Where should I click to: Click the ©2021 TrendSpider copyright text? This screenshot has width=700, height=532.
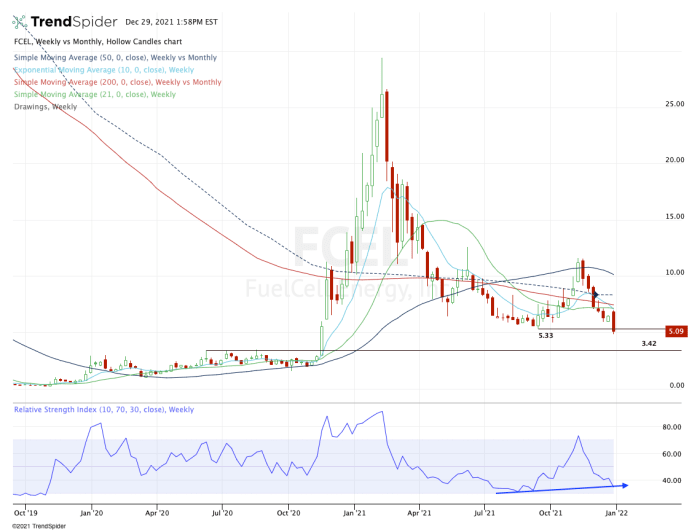(39, 526)
